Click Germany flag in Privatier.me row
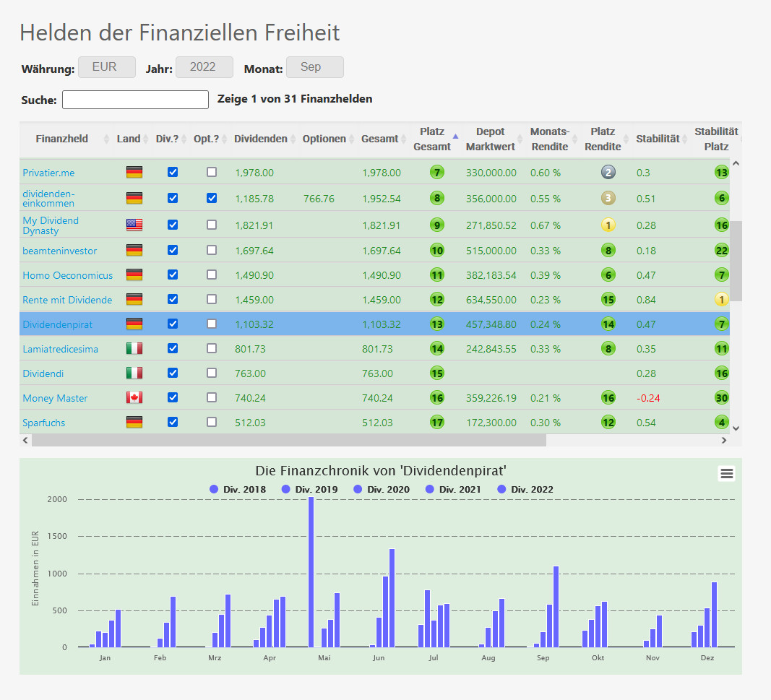The height and width of the screenshot is (700, 771). point(134,172)
